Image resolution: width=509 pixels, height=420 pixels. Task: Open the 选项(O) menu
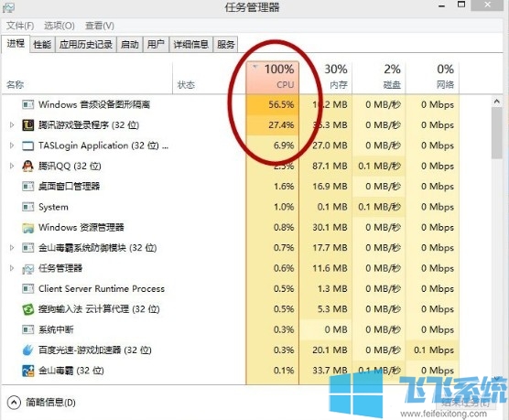click(60, 26)
